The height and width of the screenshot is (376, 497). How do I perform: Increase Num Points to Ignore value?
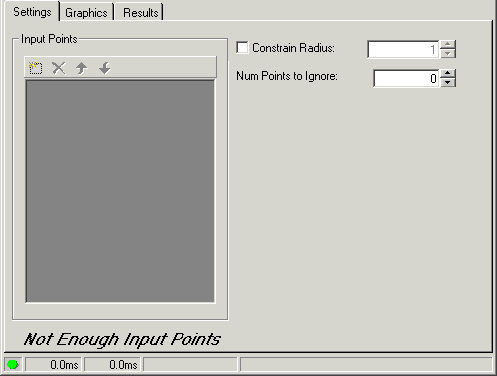point(448,73)
